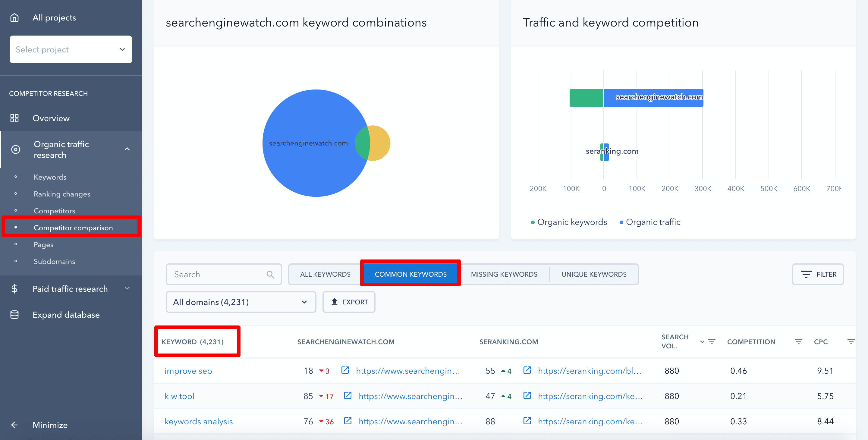
Task: Open Ranking changes sub-item
Action: tap(62, 194)
